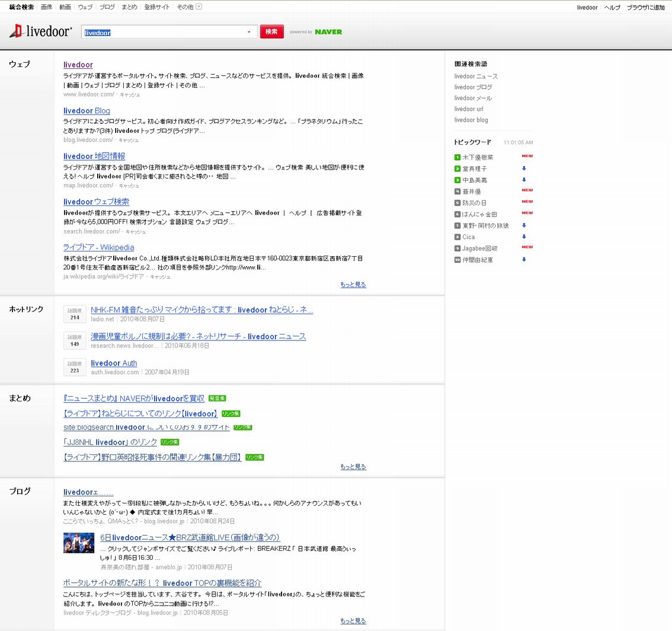Click リンク集 tag beside JJ8NHL
Viewport: 672px width, 631px height.
[169, 442]
